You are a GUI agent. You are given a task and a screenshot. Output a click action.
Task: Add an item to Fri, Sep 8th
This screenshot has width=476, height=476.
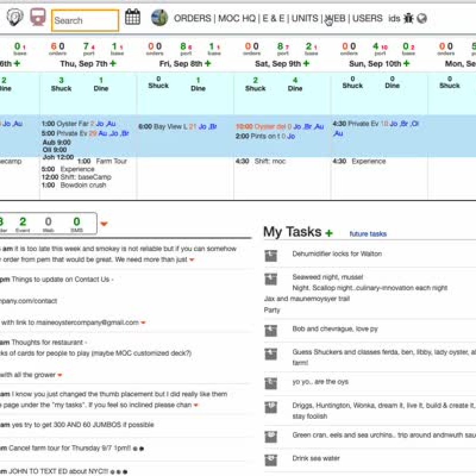pyautogui.click(x=208, y=64)
